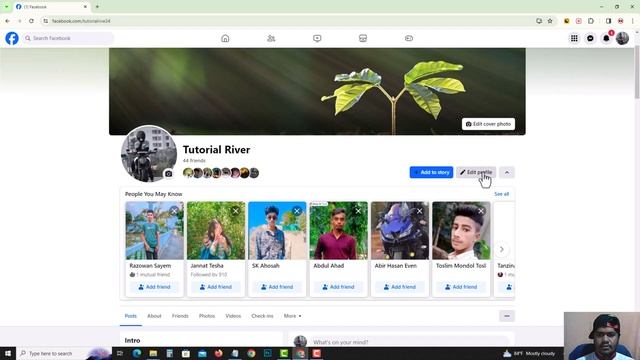Add SK Ahosah as a friend
640x360 pixels.
277,287
